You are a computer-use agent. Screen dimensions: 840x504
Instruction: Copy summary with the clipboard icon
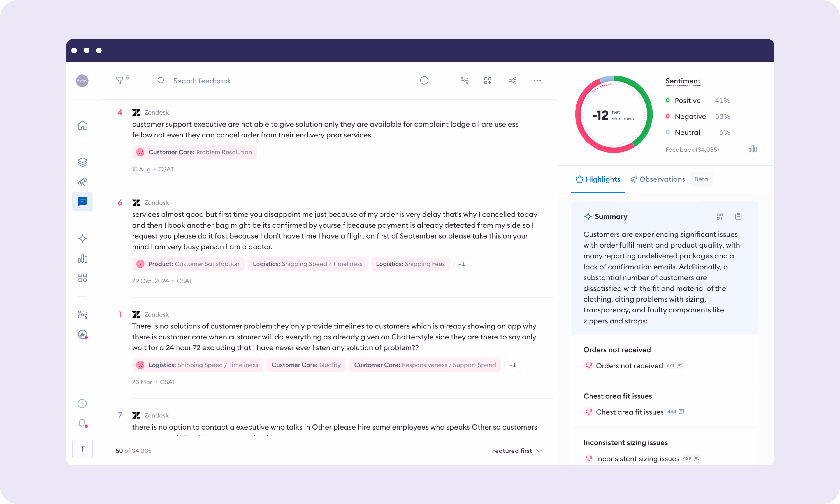point(738,217)
